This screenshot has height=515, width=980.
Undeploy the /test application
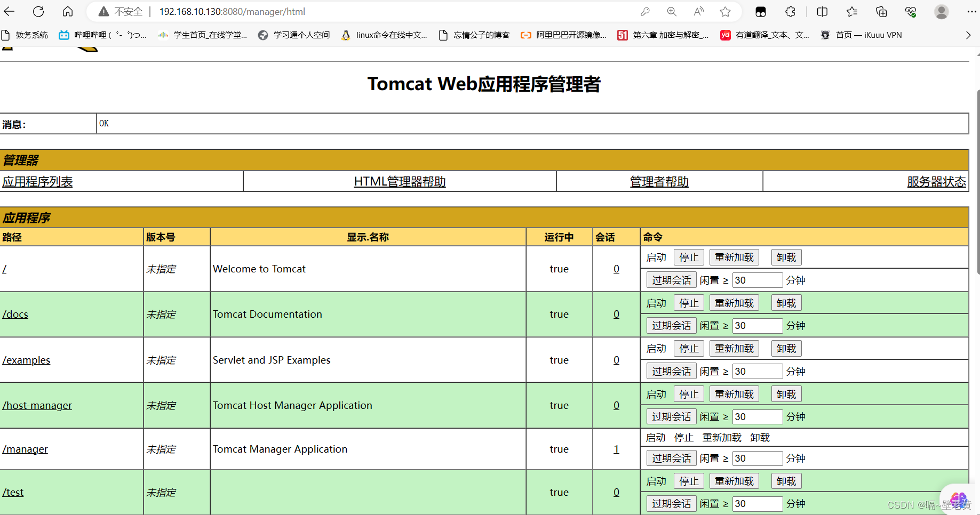pyautogui.click(x=786, y=481)
